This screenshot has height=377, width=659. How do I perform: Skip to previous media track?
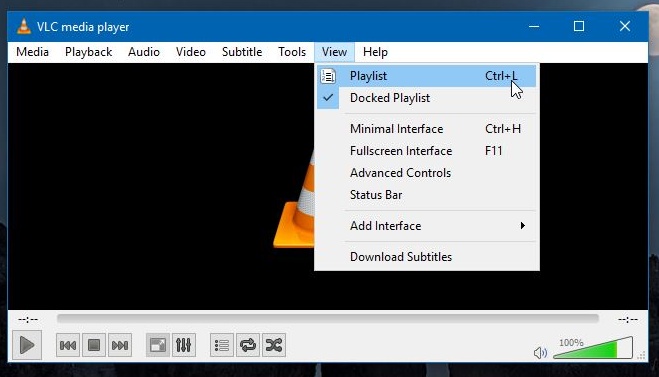[68, 345]
